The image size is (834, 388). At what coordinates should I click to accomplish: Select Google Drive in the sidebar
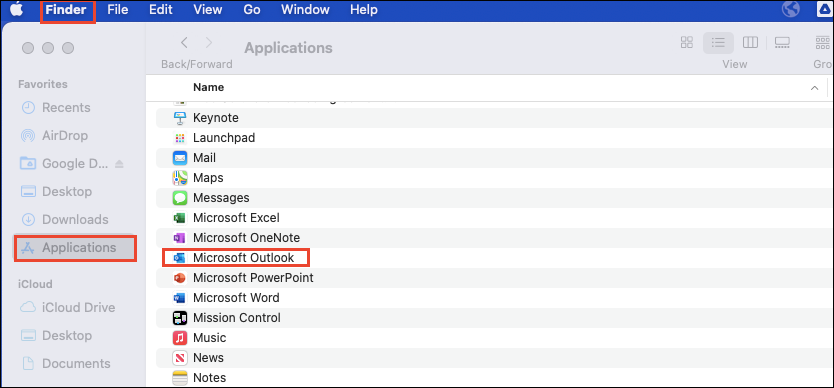pyautogui.click(x=64, y=163)
